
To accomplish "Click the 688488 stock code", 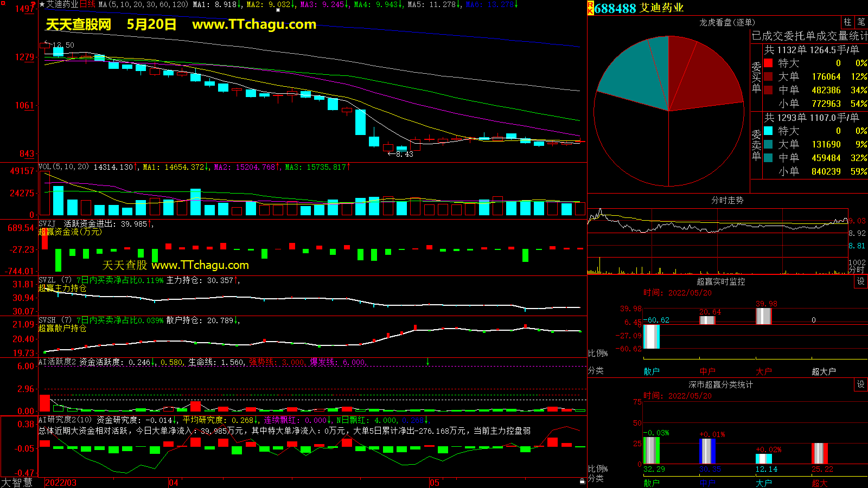I will click(x=615, y=8).
